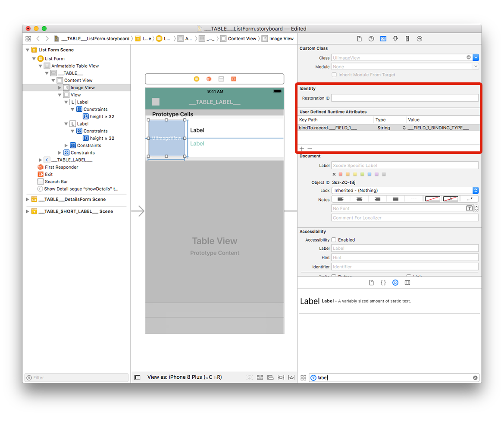Image resolution: width=504 pixels, height=427 pixels.
Task: Open font picker T button
Action: coord(469,208)
